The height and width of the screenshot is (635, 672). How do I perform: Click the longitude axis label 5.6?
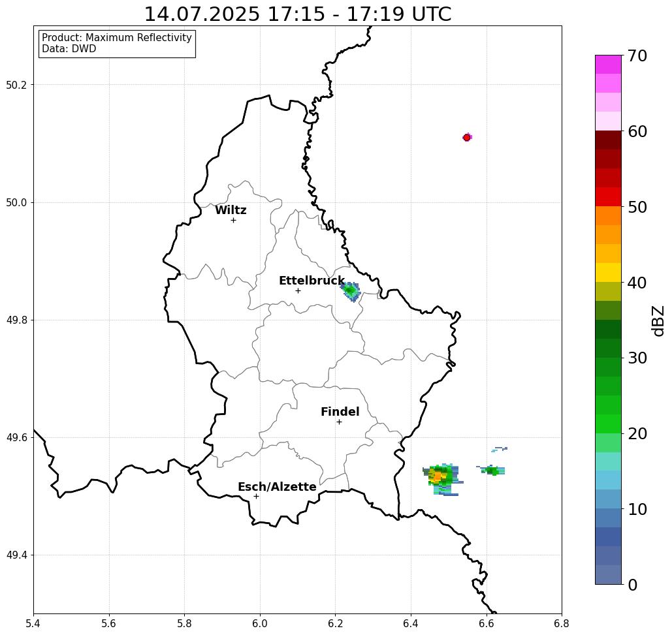(x=109, y=623)
